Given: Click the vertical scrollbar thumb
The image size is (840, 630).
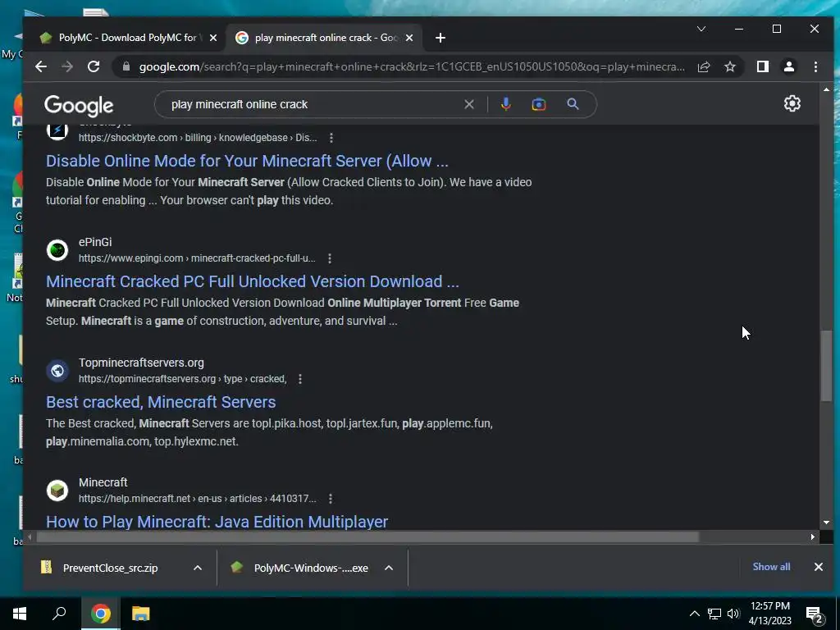Looking at the screenshot, I should coord(826,366).
